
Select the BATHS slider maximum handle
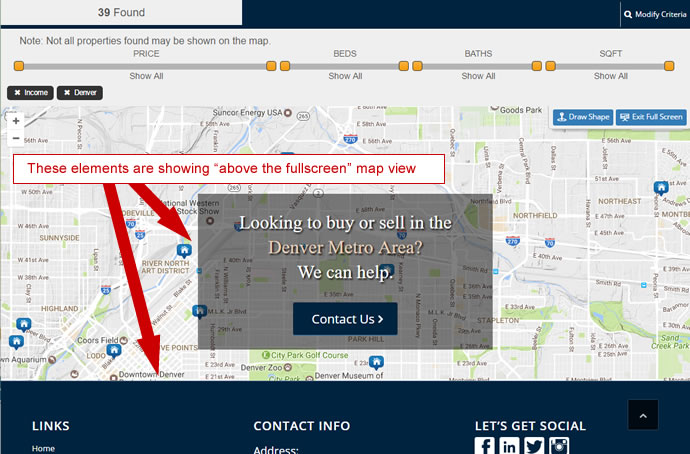(537, 66)
